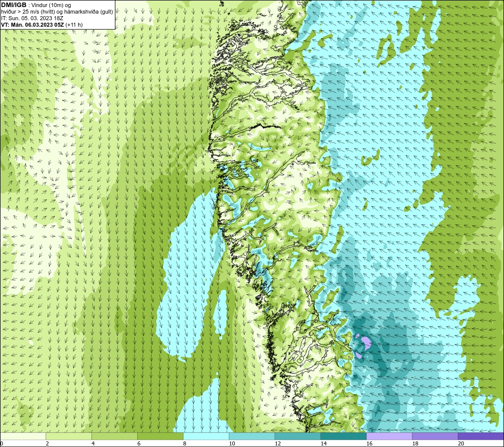Click the 'Vindur (10m) og' label
This screenshot has width=504, height=447.
click(51, 6)
